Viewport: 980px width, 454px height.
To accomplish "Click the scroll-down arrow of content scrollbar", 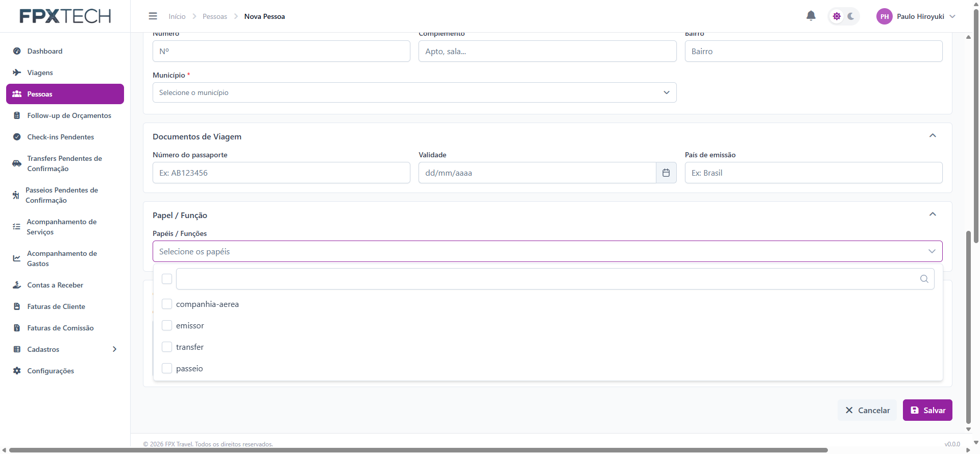I will 968,429.
